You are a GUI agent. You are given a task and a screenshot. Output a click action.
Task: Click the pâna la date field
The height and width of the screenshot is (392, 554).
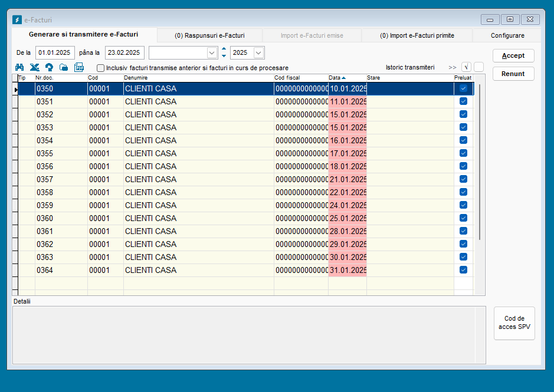point(124,52)
